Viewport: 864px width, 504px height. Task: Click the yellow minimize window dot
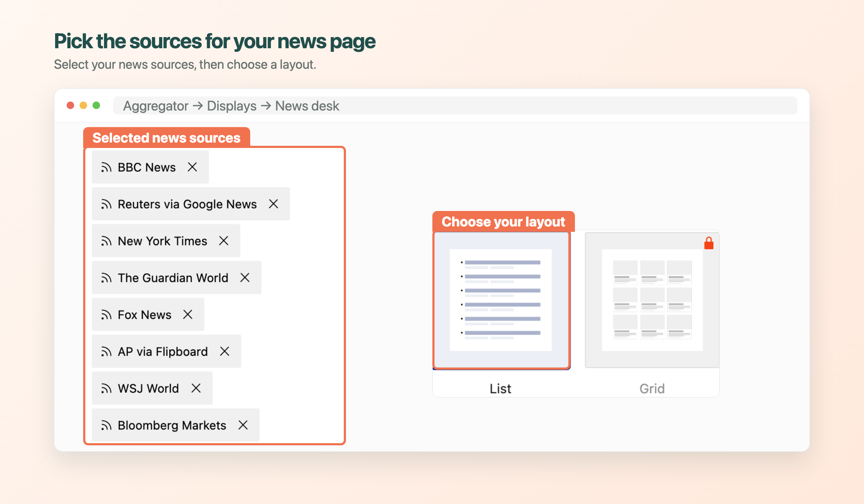83,105
